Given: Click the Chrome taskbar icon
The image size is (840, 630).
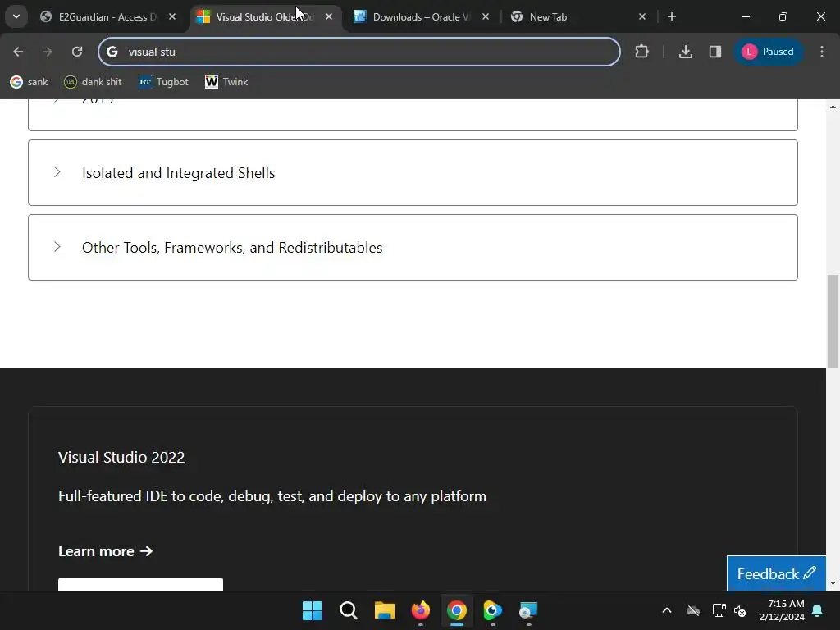Looking at the screenshot, I should (x=456, y=610).
